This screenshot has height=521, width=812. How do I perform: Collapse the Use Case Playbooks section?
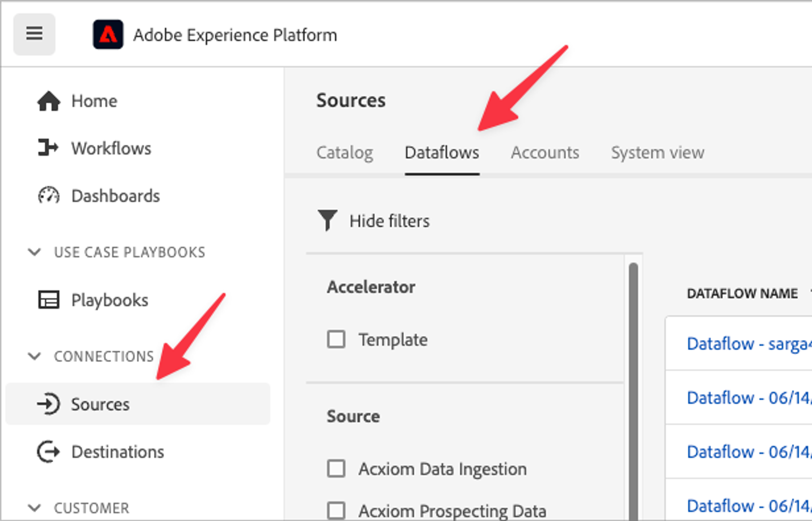pos(34,252)
